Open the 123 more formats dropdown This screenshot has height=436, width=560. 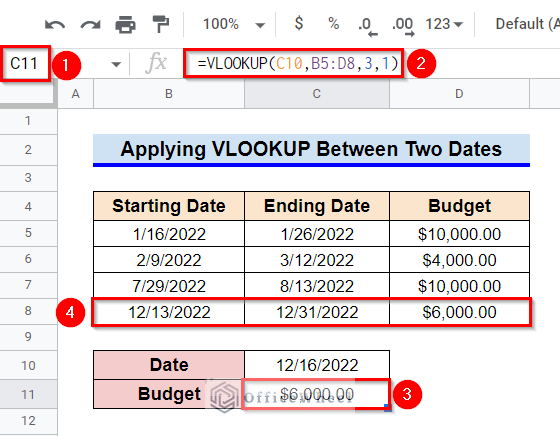coord(444,24)
